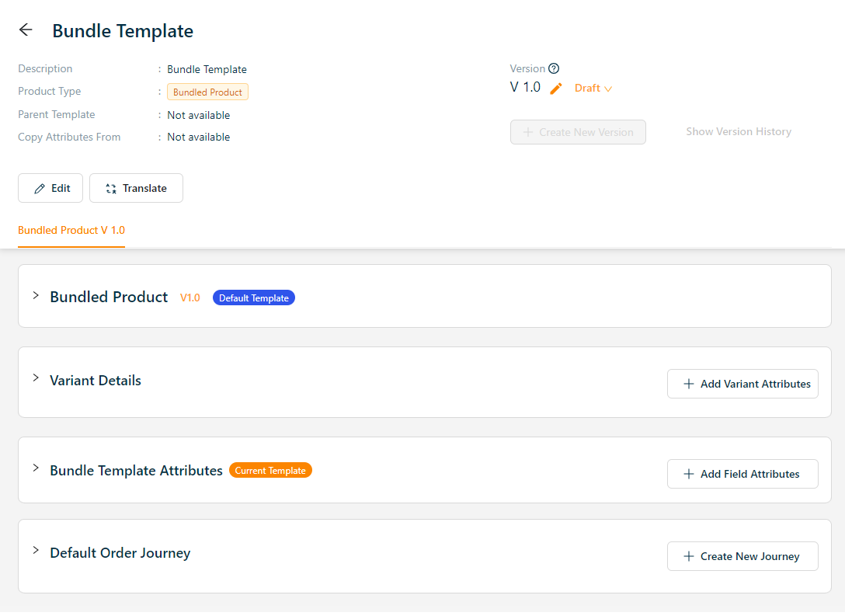845x616 pixels.
Task: Open Show Version History link
Action: pos(739,132)
